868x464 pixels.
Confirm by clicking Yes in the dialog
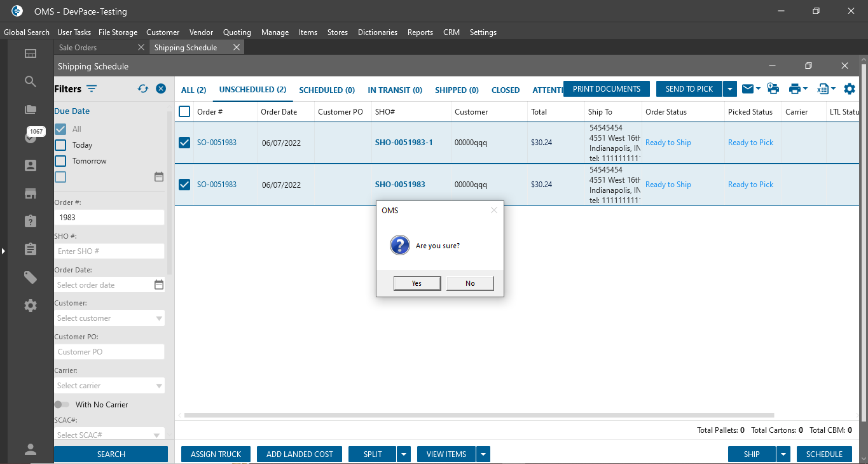pyautogui.click(x=417, y=283)
